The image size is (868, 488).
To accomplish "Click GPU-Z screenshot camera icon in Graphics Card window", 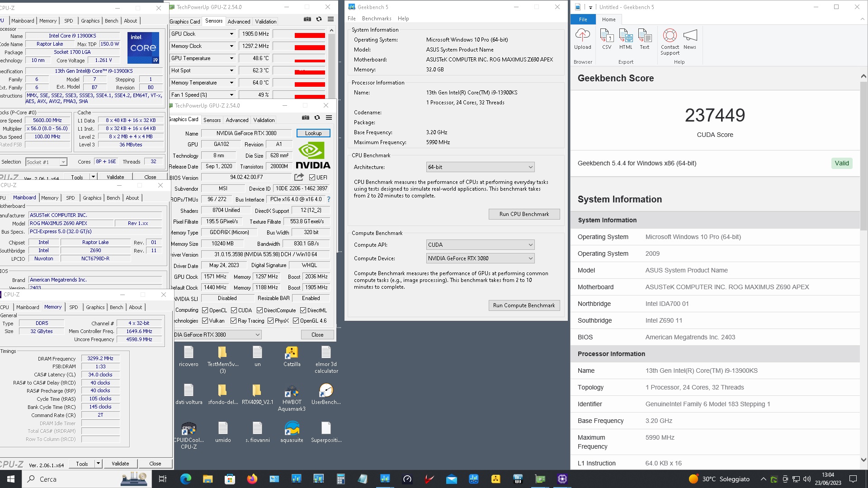I will (306, 117).
